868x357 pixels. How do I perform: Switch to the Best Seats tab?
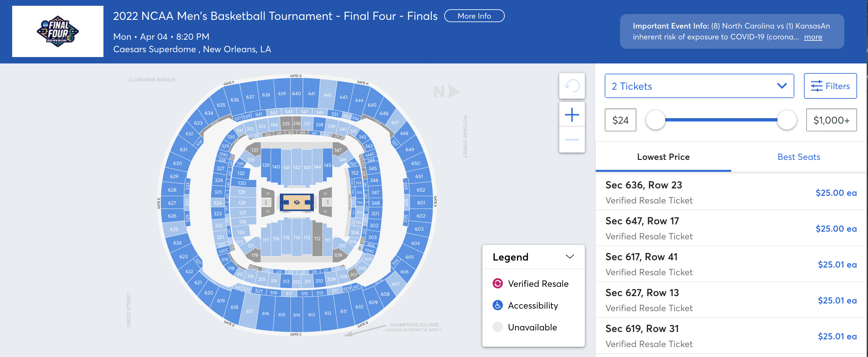(798, 157)
